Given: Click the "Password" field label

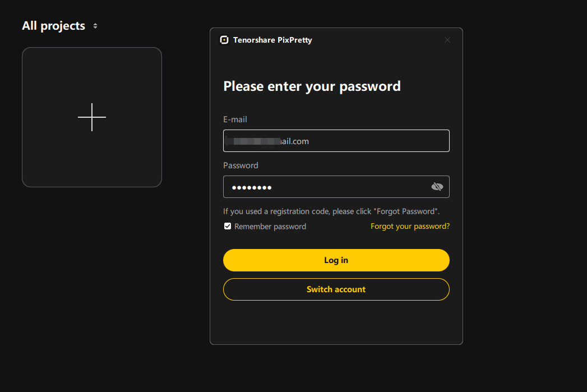Looking at the screenshot, I should (241, 165).
